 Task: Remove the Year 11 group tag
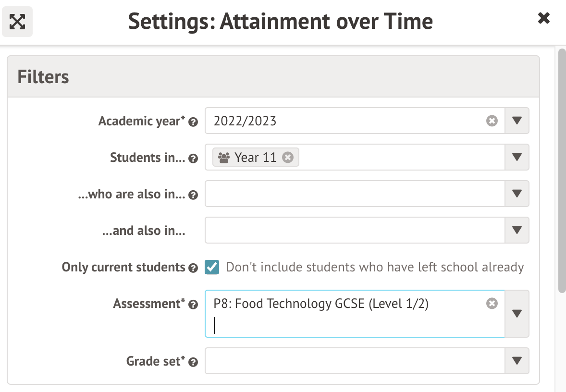287,157
